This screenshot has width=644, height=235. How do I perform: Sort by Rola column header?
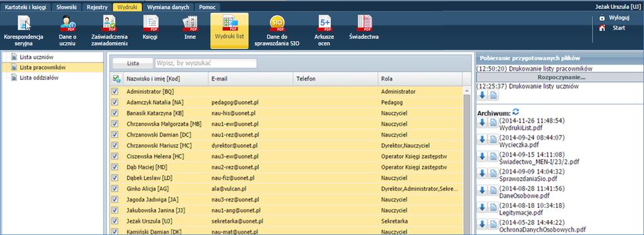[419, 79]
